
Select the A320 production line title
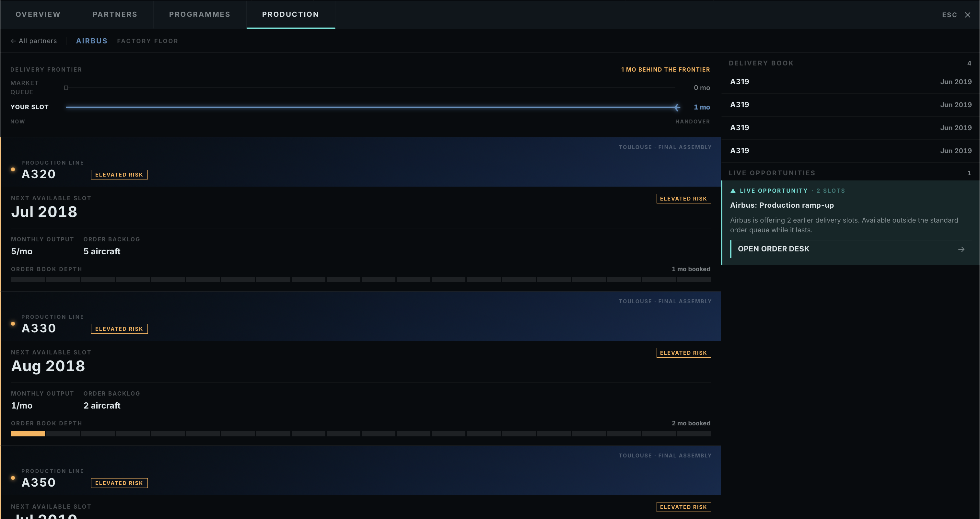[x=39, y=174]
